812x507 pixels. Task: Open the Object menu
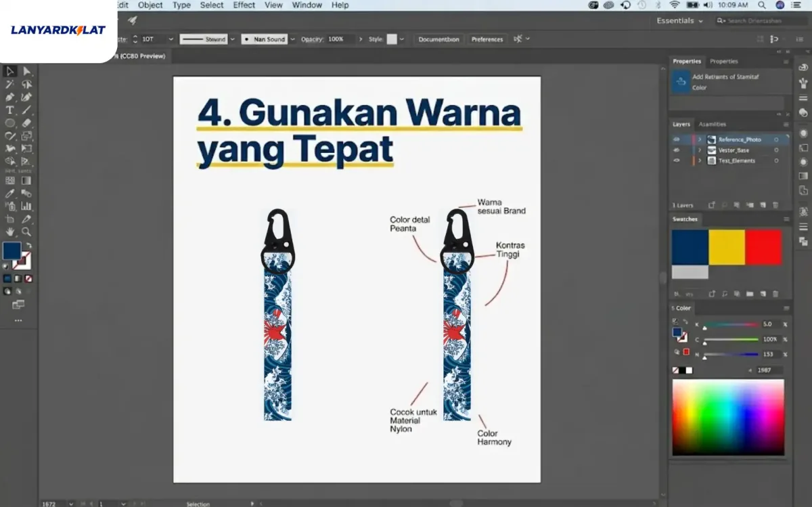[150, 5]
